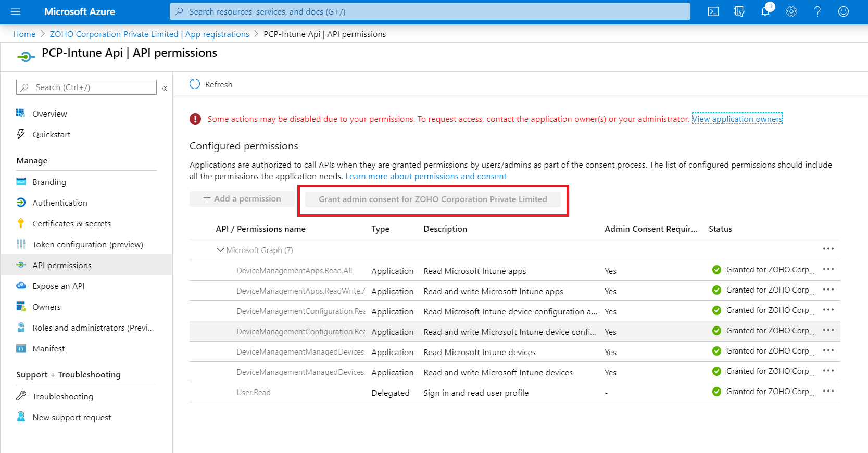This screenshot has width=868, height=453.
Task: Open the notifications bell
Action: tap(765, 11)
